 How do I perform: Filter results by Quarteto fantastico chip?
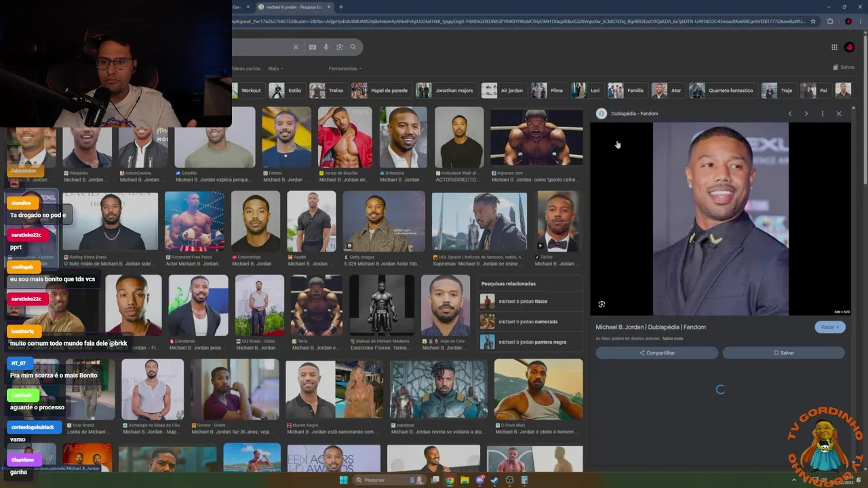[722, 90]
